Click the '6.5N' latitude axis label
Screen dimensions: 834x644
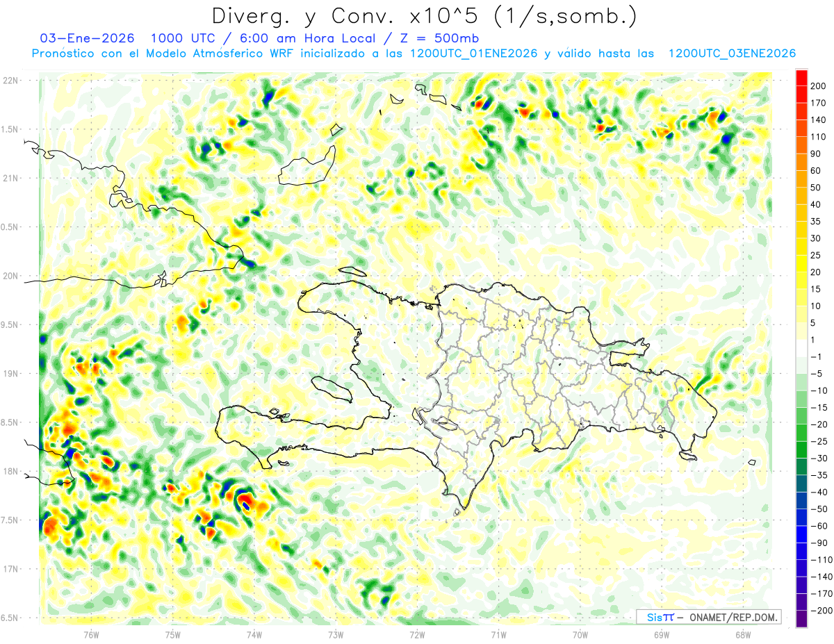point(10,618)
